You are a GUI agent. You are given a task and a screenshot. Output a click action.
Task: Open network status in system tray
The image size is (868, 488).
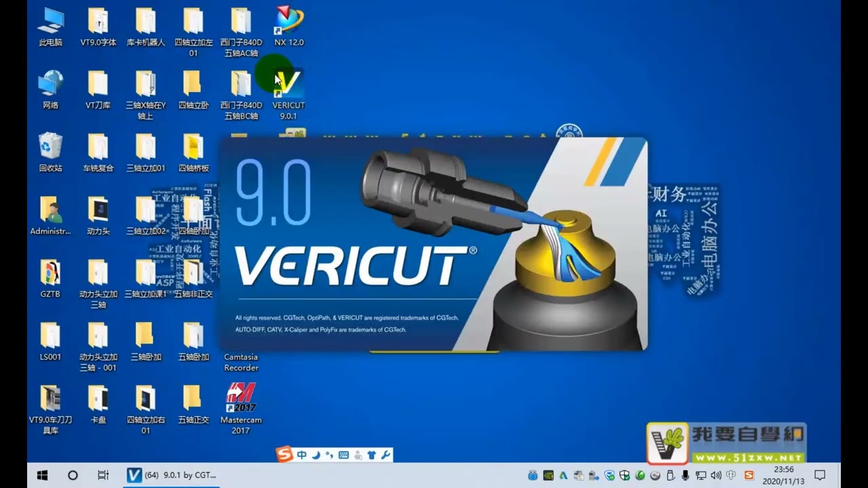(701, 475)
